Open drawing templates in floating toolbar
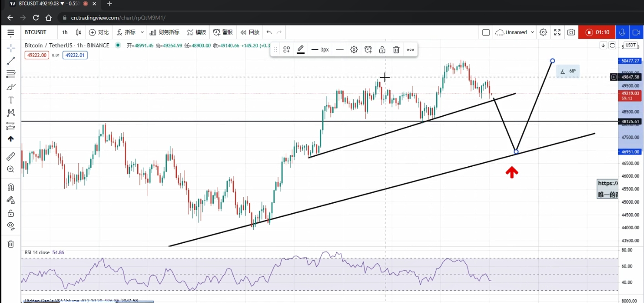Image resolution: width=644 pixels, height=303 pixels. pos(287,50)
